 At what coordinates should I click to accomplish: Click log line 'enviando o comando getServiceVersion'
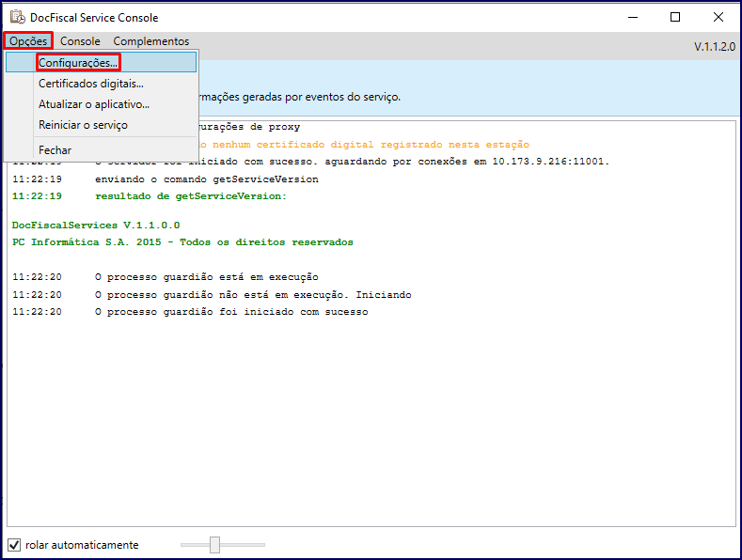207,179
